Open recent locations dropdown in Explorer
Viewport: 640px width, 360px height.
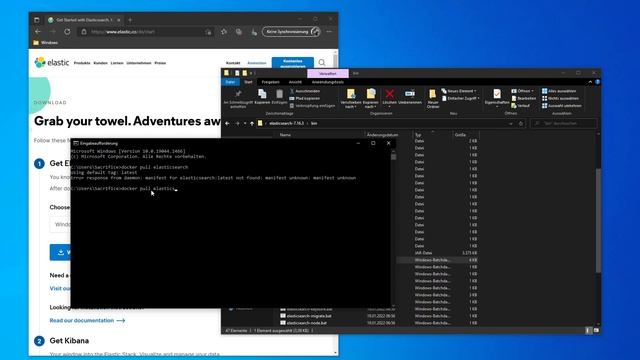(x=245, y=123)
